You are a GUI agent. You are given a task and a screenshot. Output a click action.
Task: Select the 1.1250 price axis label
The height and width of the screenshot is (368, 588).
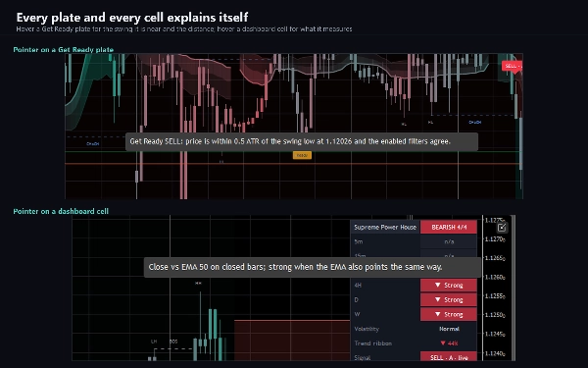coord(495,315)
